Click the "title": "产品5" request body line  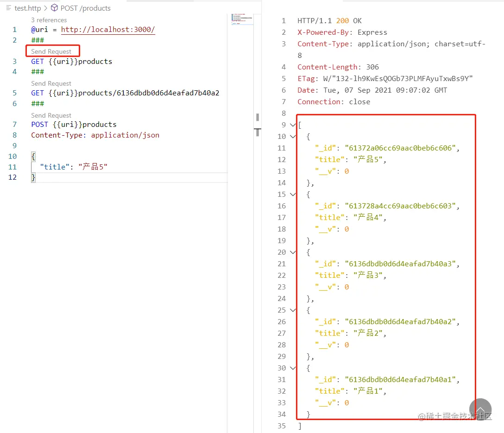[x=74, y=167]
